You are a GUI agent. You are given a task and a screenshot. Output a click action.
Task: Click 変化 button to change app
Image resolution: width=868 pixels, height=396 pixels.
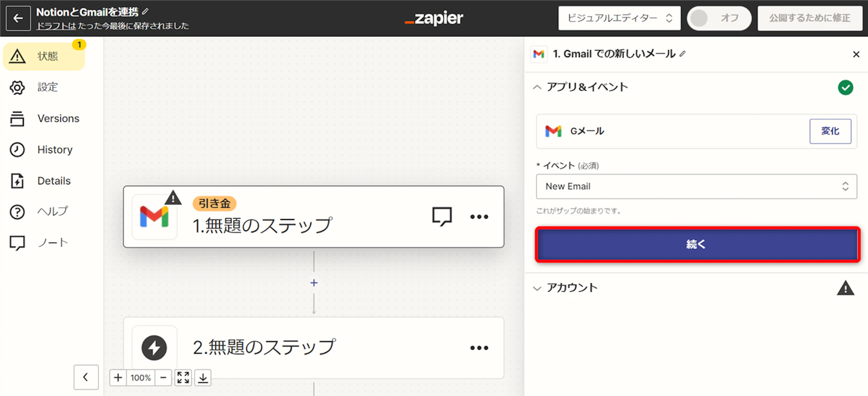[830, 131]
